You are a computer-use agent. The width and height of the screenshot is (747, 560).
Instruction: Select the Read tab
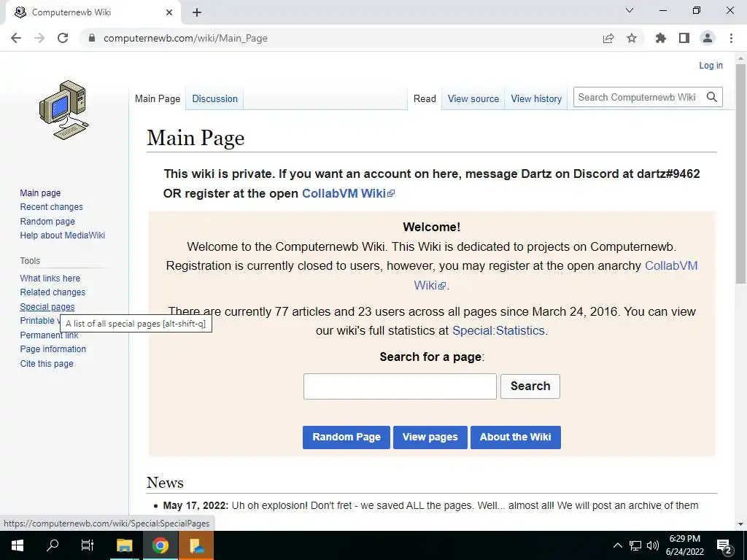coord(425,98)
